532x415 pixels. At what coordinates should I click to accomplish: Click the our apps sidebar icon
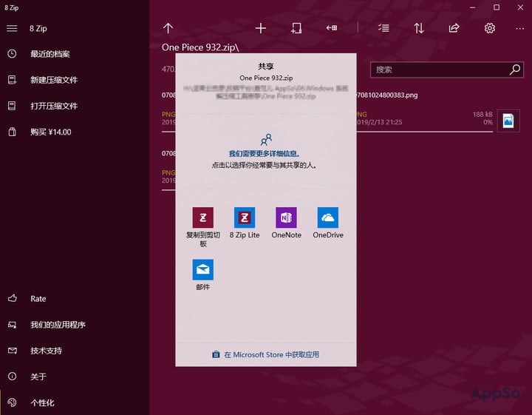pos(13,325)
